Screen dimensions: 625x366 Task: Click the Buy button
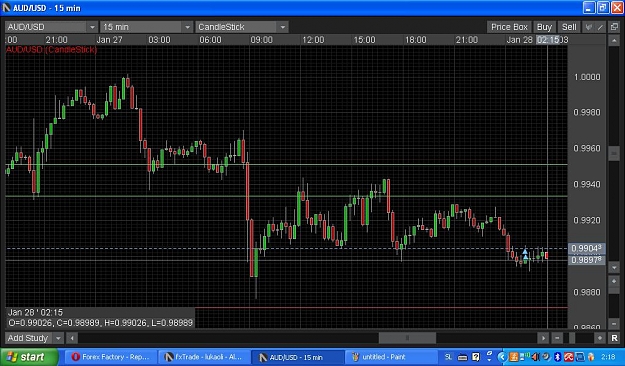544,27
